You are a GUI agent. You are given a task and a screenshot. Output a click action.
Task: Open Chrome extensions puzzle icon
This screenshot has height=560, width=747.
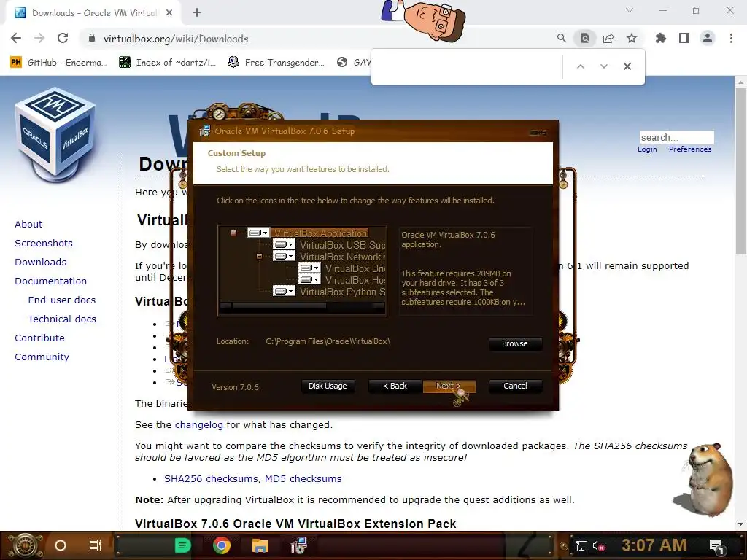(x=661, y=38)
